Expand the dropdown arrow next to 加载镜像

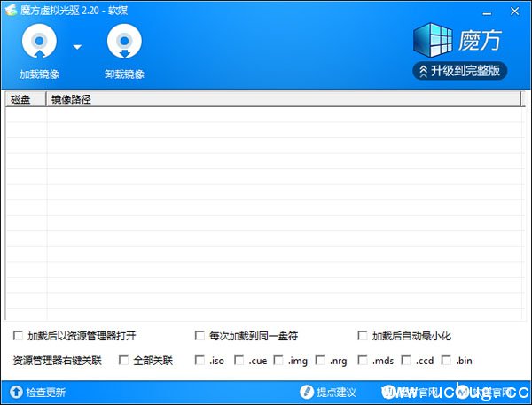tap(77, 47)
